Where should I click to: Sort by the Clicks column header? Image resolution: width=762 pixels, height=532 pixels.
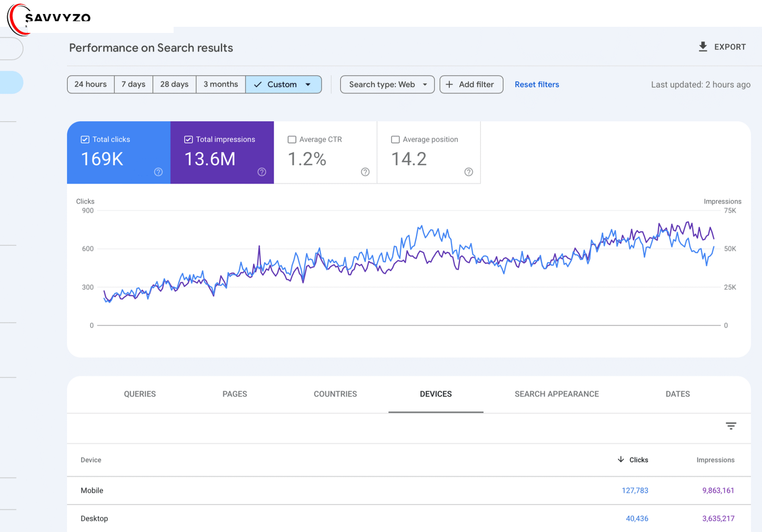click(x=633, y=460)
